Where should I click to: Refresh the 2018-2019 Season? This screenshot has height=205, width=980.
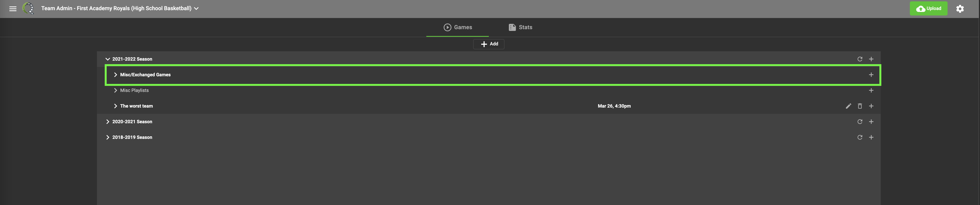click(859, 137)
